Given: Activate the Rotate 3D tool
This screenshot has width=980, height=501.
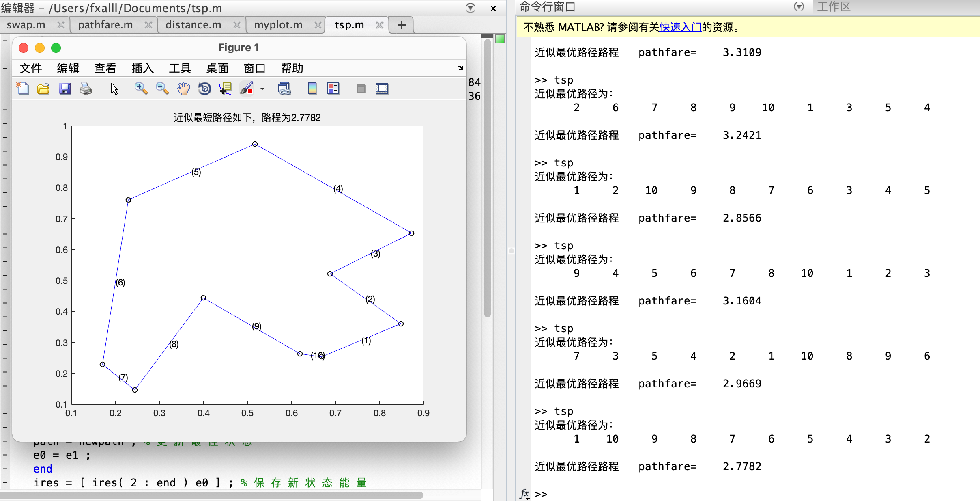Looking at the screenshot, I should pos(204,89).
